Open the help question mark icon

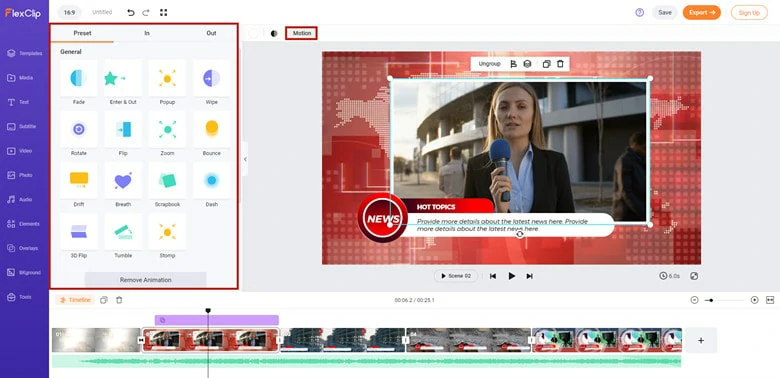pos(639,12)
